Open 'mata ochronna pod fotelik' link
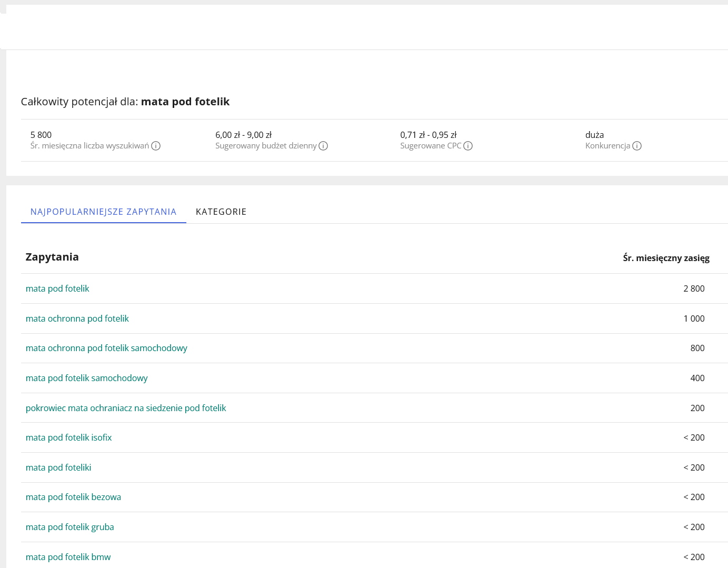 [x=77, y=318]
